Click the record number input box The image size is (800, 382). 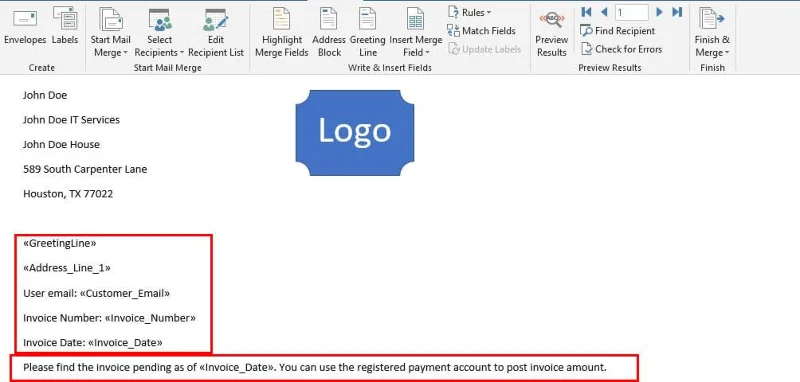pos(632,12)
